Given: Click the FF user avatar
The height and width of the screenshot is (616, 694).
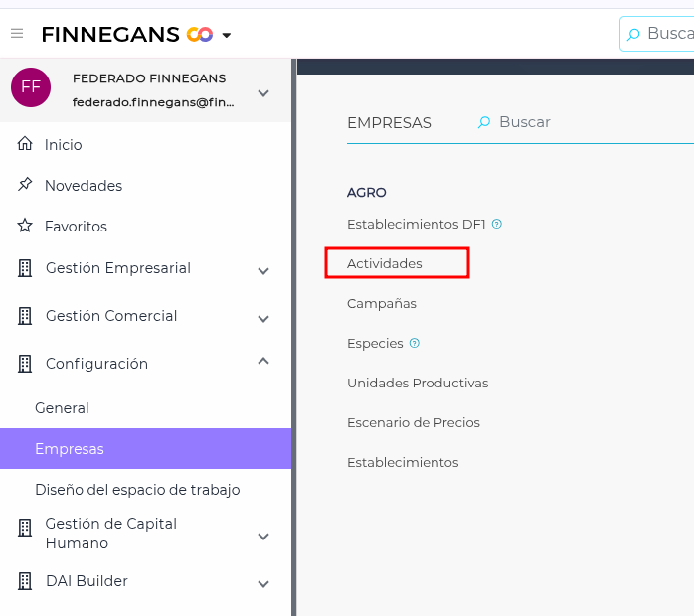Looking at the screenshot, I should coord(31,87).
